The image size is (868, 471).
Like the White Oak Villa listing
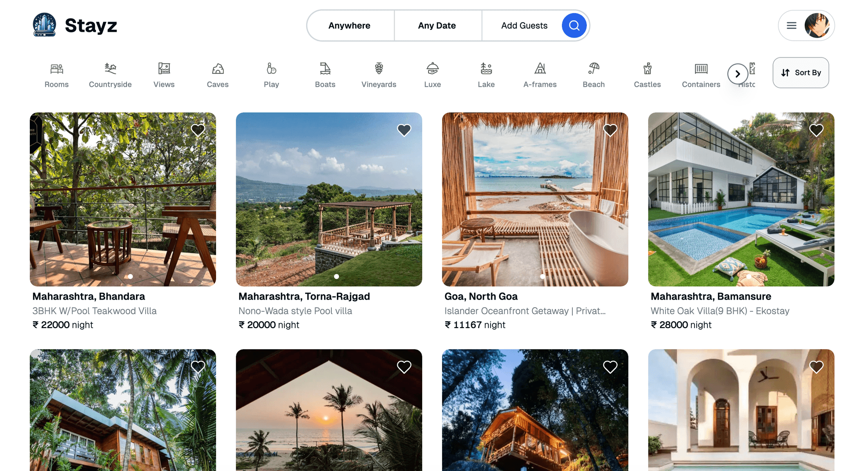(x=816, y=130)
